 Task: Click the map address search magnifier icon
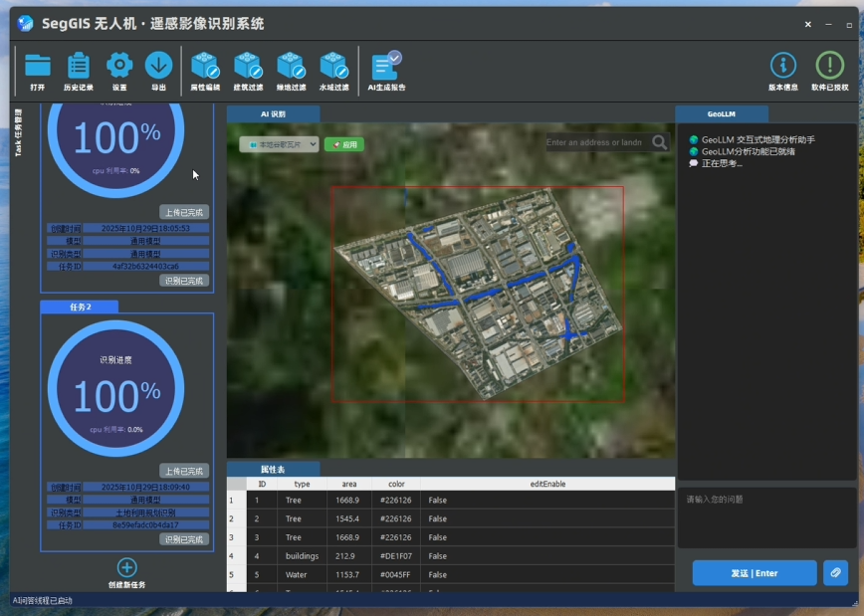tap(660, 142)
